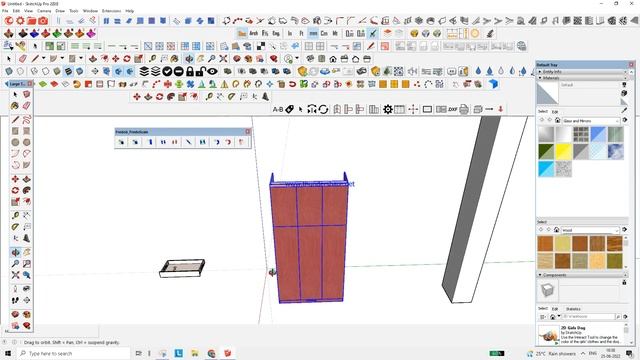This screenshot has height=360, width=640.
Task: Click the closed padlock lock icon
Action: 190,71
